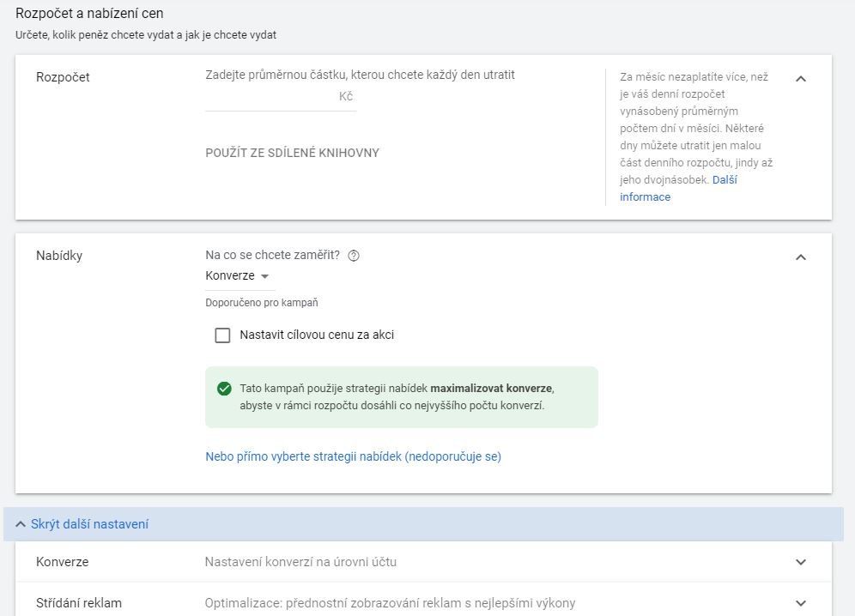The width and height of the screenshot is (855, 616).
Task: Click the up-arrow icon beside 'Skrýt další nastavení'
Action: (x=21, y=524)
